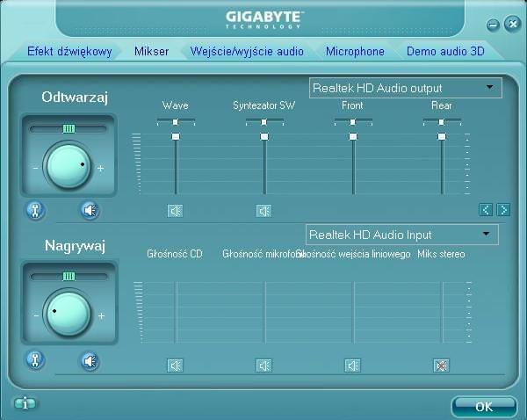Open Wejście/wyjście audio tab

pyautogui.click(x=247, y=52)
